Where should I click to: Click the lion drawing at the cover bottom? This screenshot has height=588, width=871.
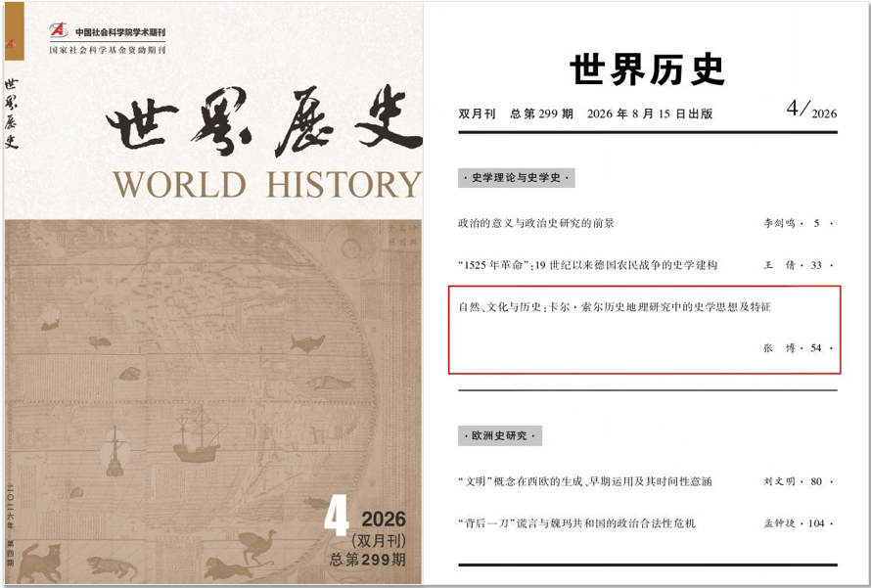point(229,569)
